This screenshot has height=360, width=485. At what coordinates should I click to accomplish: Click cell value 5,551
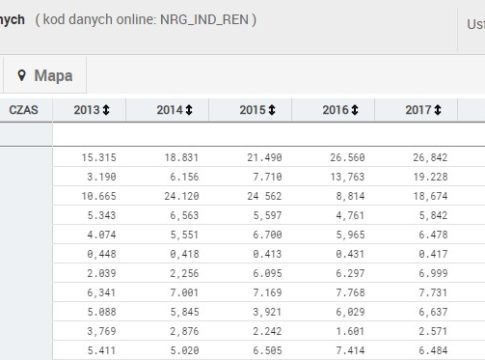184,235
